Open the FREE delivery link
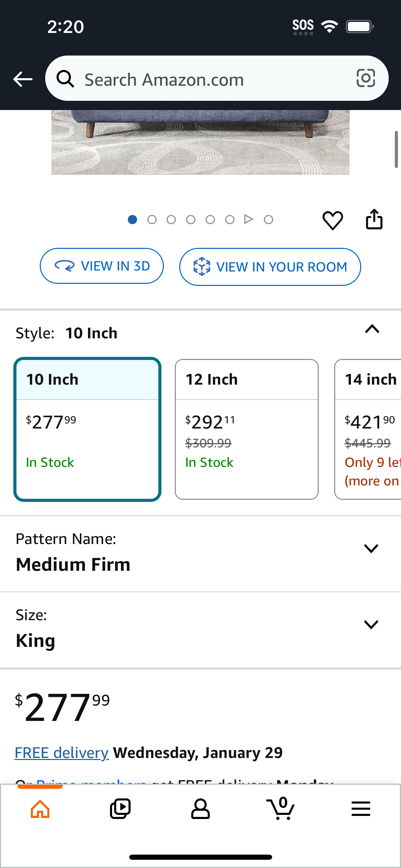Viewport: 401px width, 868px height. click(x=62, y=753)
